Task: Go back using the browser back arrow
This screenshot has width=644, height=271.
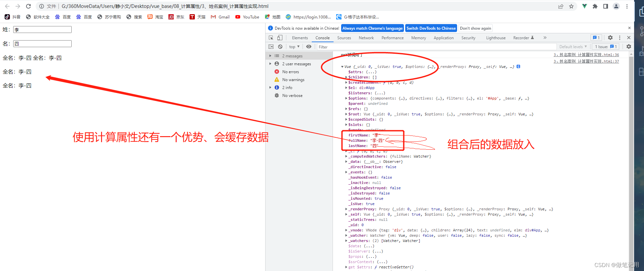Action: (x=7, y=6)
